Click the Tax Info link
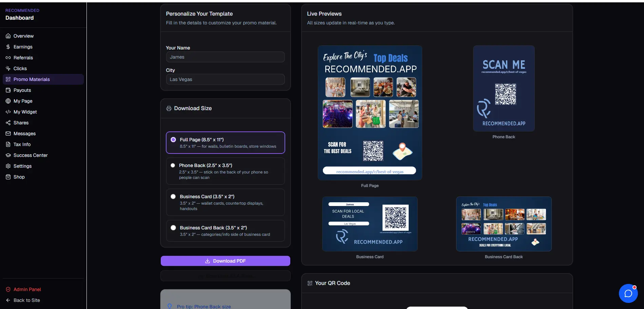Screen dimensions: 644x309 pos(43,144)
